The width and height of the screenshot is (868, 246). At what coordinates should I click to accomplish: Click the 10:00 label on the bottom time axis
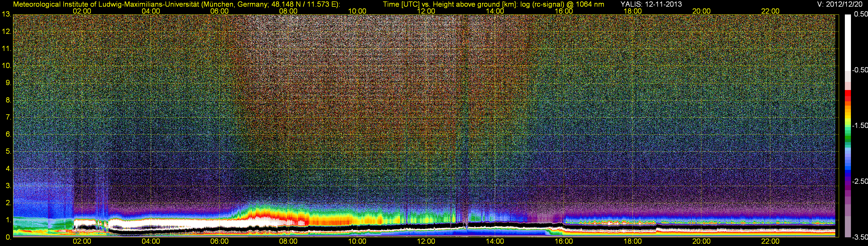click(x=357, y=241)
